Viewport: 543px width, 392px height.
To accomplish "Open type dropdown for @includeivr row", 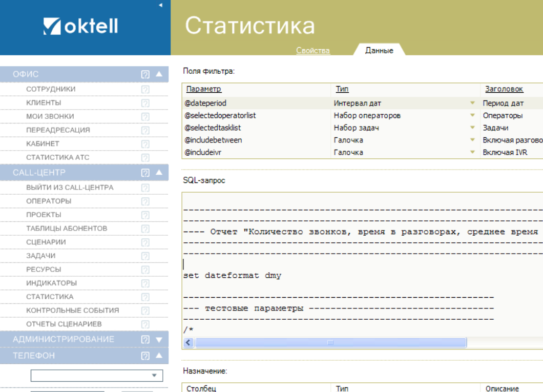I will tap(472, 153).
